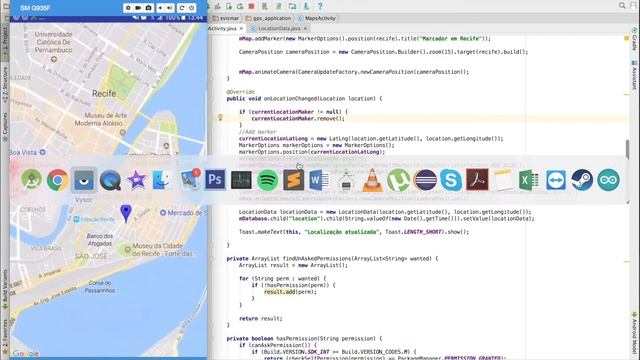This screenshot has width=640, height=360.
Task: Open the Vysor app in the Dock
Action: tap(84, 180)
